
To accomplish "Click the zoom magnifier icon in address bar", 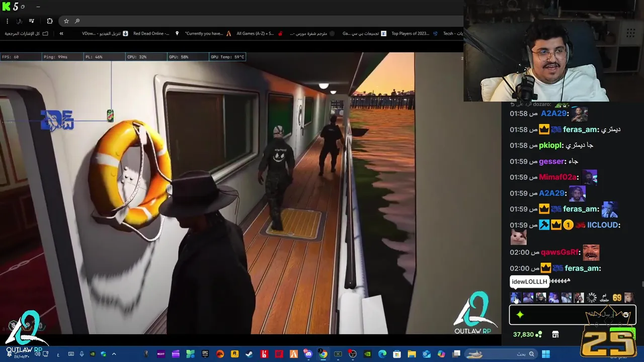I will [x=77, y=21].
